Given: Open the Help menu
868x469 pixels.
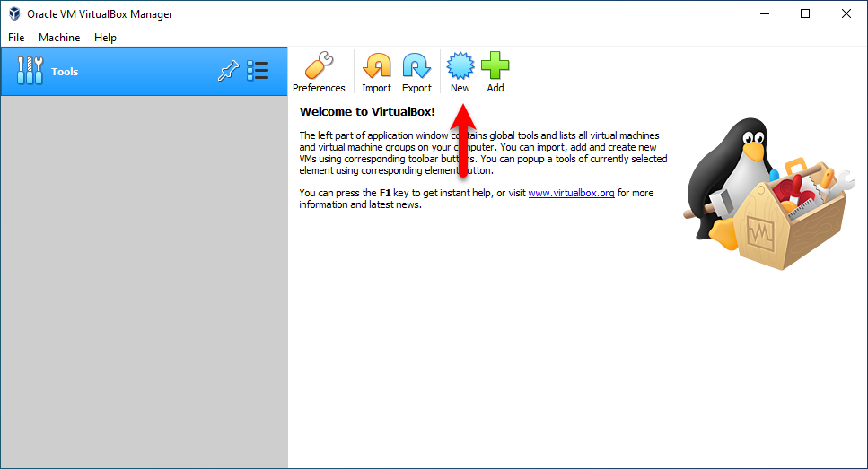Looking at the screenshot, I should coord(105,37).
